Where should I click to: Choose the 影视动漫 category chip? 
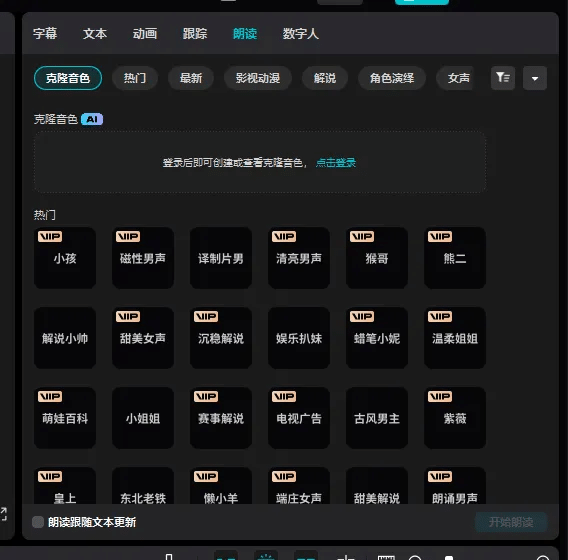[x=258, y=78]
